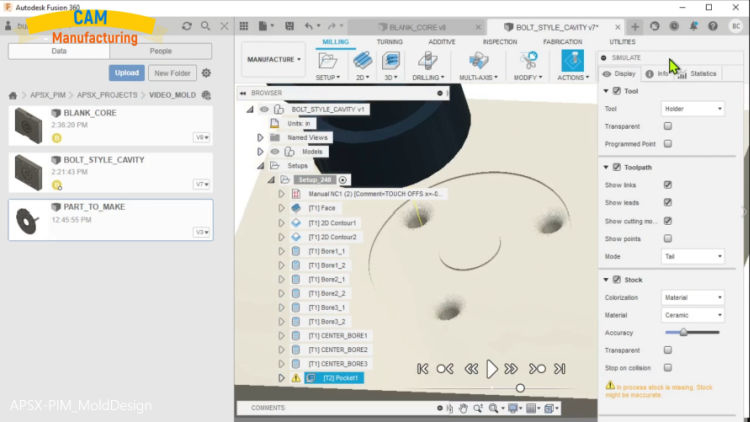The image size is (750, 422).
Task: Open the Multi-Axis tool icon
Action: point(478,61)
